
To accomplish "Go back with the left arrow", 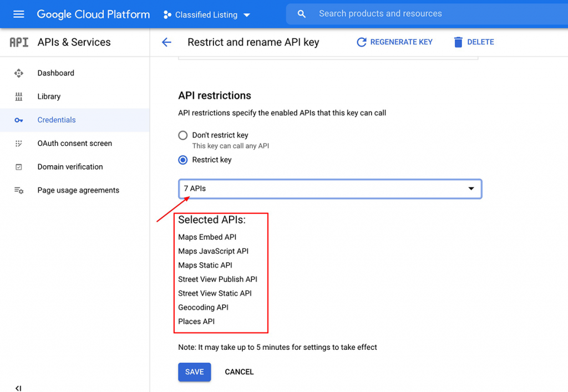I will (166, 42).
